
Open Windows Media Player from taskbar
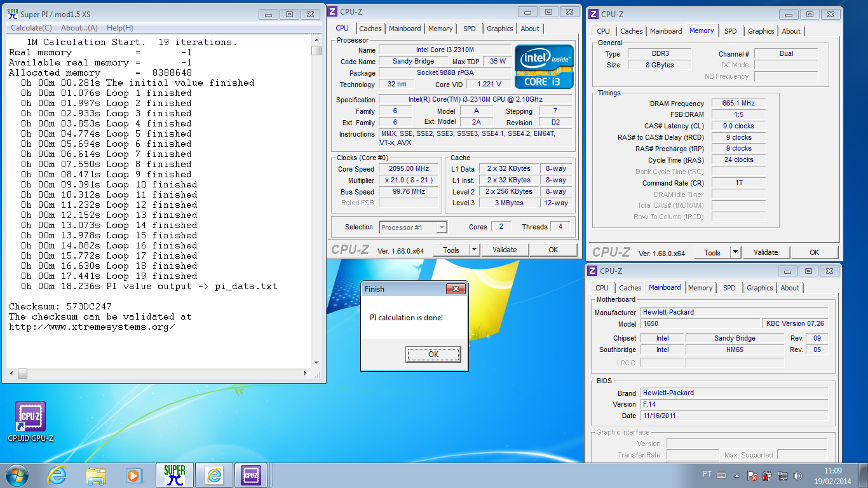coord(133,475)
